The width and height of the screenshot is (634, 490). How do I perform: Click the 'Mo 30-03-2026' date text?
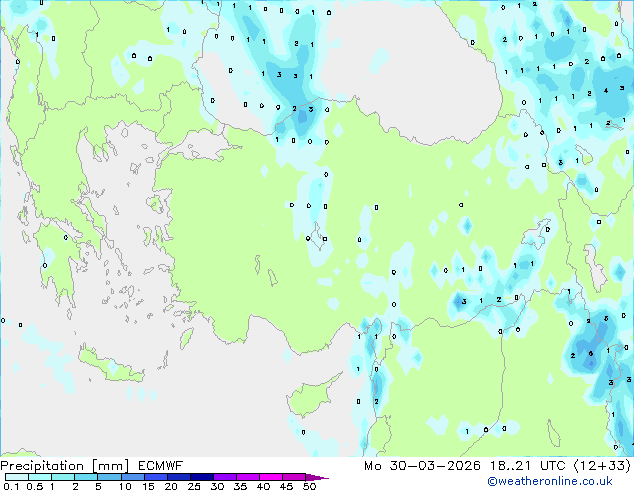[422, 466]
